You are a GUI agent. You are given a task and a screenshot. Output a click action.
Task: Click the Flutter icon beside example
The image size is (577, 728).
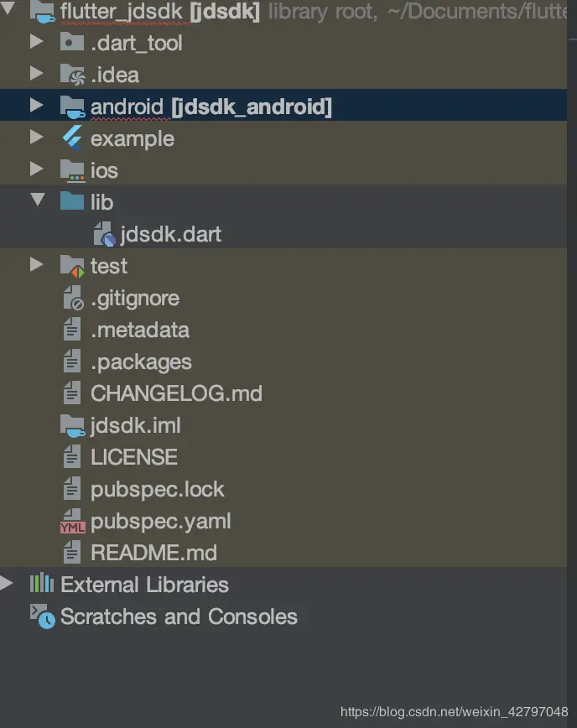(72, 138)
